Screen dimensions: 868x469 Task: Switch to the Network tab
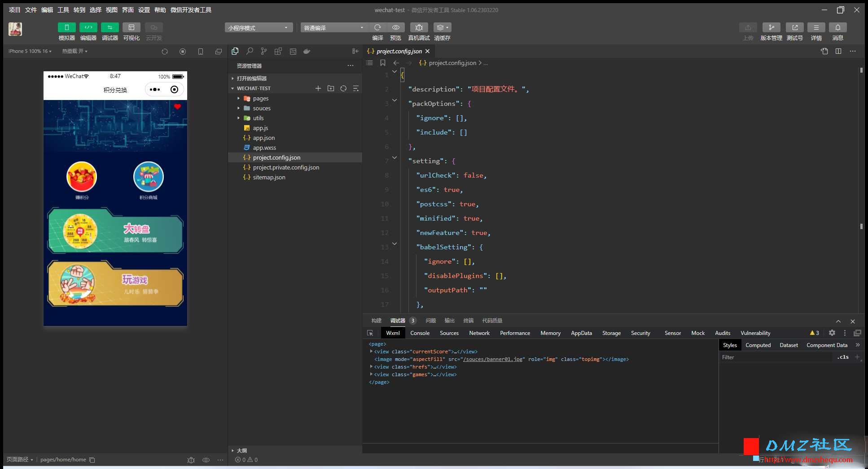pos(479,333)
